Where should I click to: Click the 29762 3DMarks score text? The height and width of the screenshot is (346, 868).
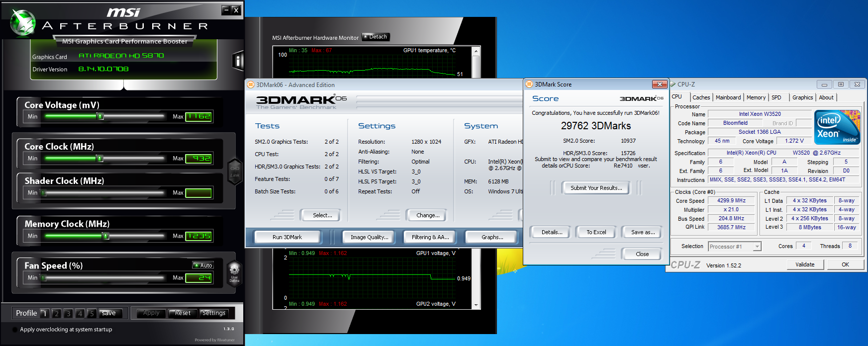pos(596,126)
